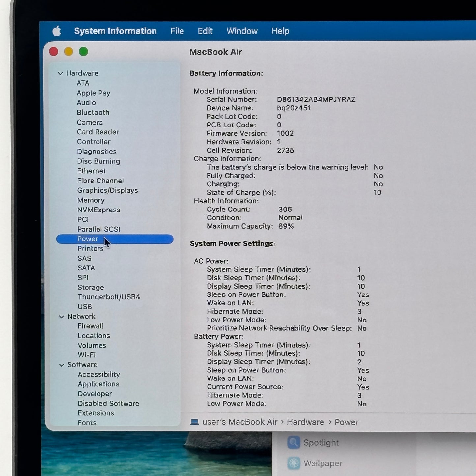Select USB in the sidebar
This screenshot has width=476, height=476.
click(85, 307)
